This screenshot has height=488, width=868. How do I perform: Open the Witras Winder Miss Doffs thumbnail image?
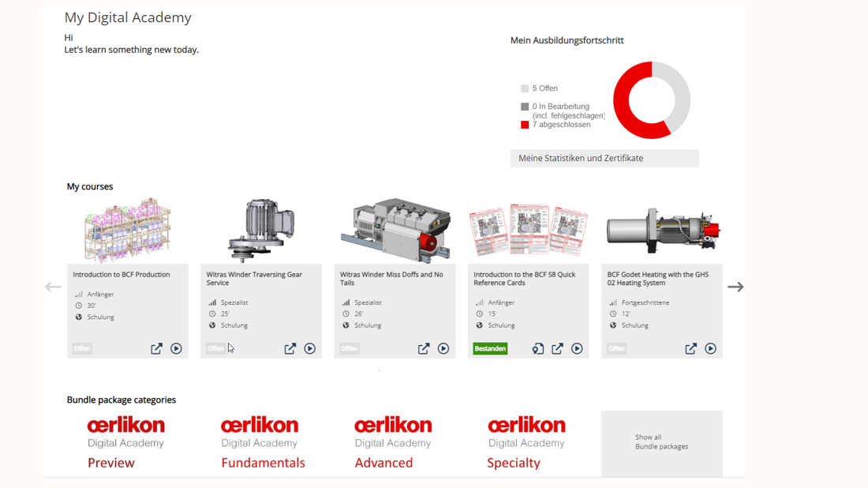click(x=395, y=230)
